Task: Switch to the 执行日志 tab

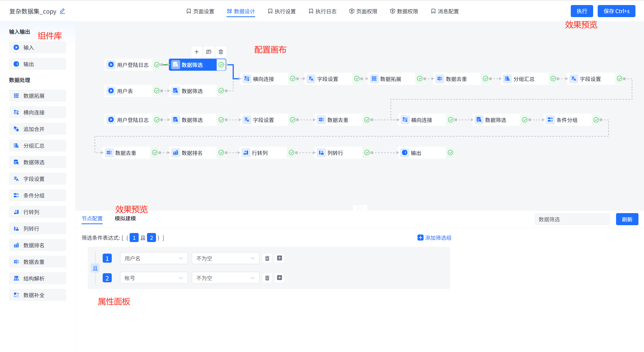Action: (x=323, y=11)
